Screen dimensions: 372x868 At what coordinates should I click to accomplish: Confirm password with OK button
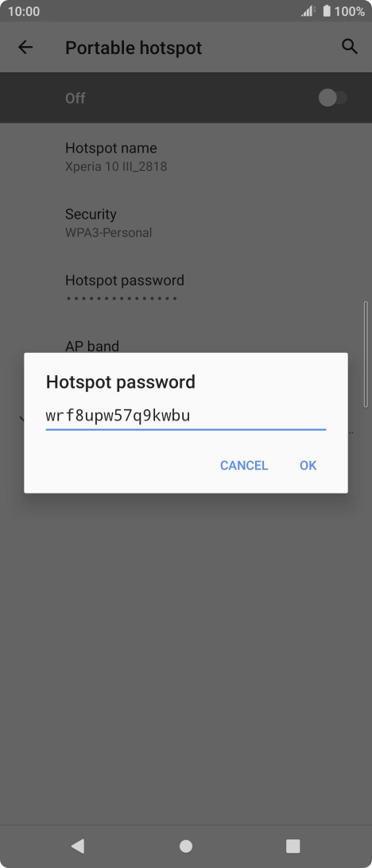point(308,466)
